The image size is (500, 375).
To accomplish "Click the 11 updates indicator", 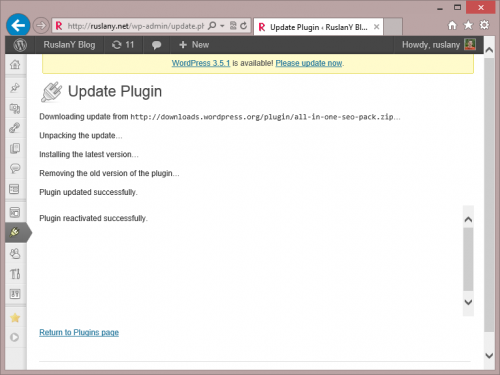I will [x=123, y=45].
